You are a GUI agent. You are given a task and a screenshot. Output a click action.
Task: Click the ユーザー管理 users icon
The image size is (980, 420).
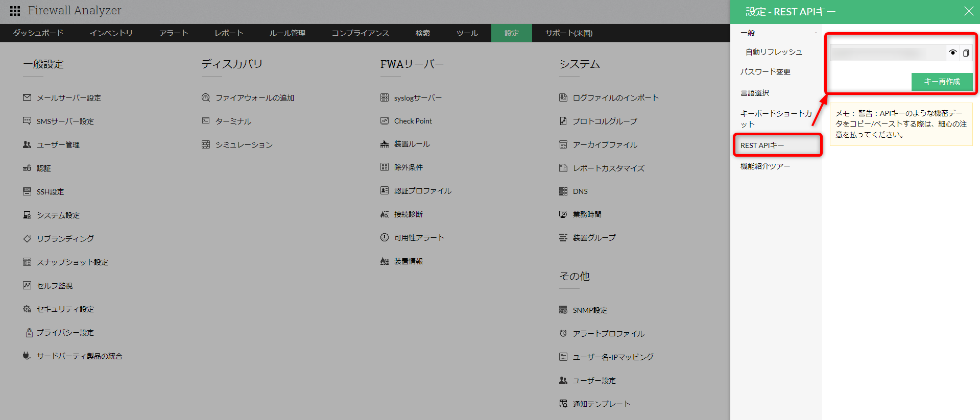point(27,144)
